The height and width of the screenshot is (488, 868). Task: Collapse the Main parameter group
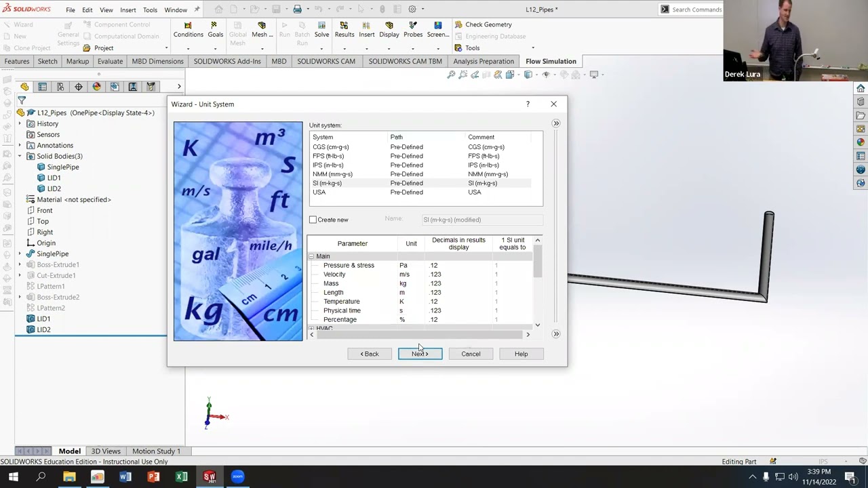click(311, 256)
